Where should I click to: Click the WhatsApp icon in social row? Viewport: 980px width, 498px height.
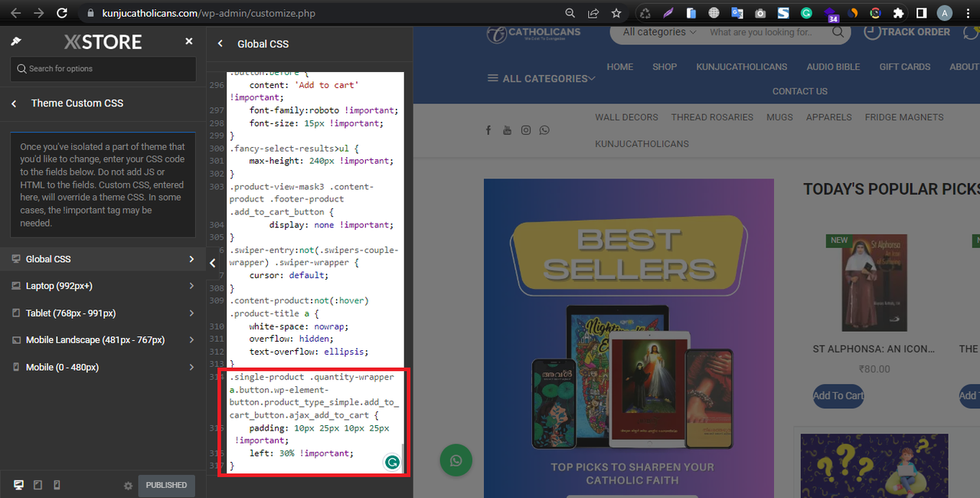coord(544,130)
